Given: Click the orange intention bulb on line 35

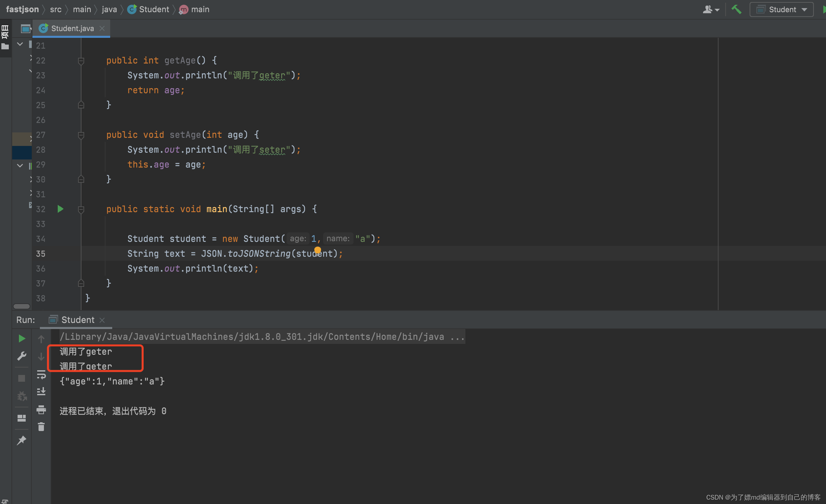Looking at the screenshot, I should (x=317, y=250).
